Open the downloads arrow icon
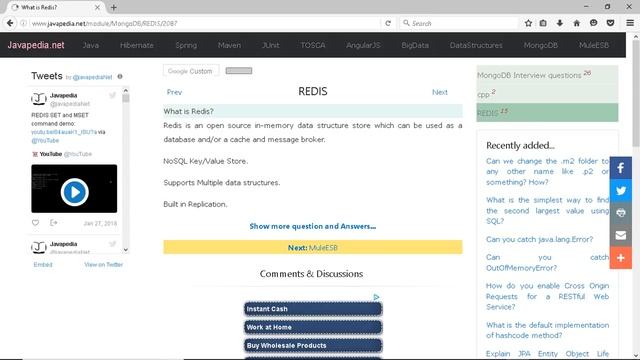640x360 pixels. (560, 23)
